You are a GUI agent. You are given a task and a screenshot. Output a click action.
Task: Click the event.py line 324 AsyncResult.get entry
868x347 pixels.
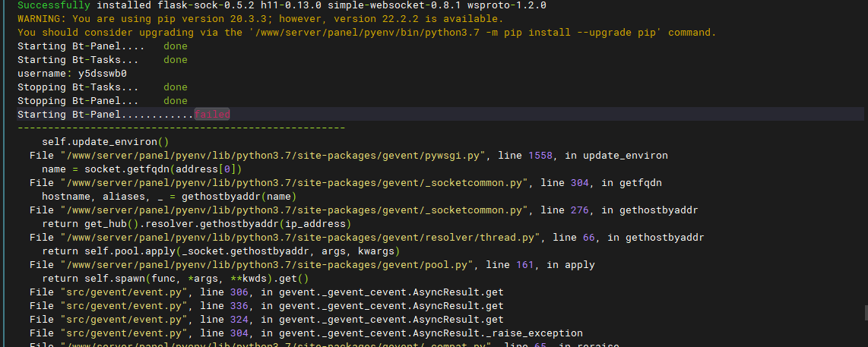tap(266, 320)
